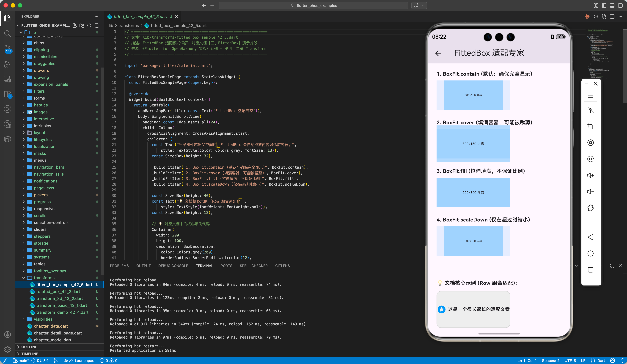The height and width of the screenshot is (364, 627).
Task: Toggle the secondary side bar layout
Action: click(x=620, y=5)
